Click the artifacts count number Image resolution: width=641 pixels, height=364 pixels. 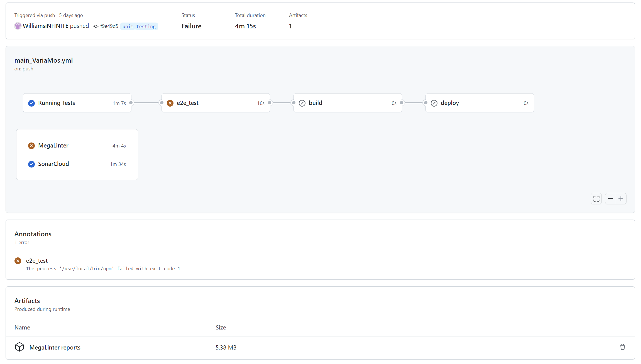(x=290, y=26)
